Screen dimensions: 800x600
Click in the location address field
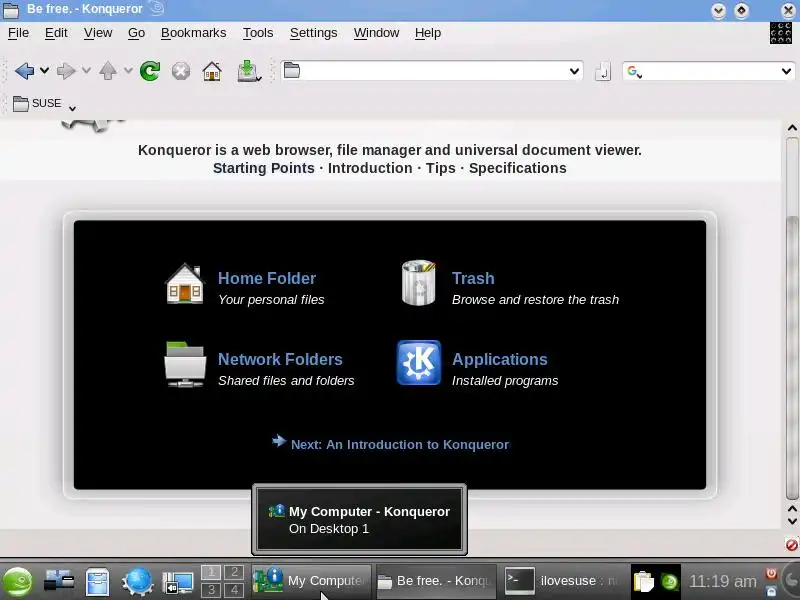click(x=434, y=71)
